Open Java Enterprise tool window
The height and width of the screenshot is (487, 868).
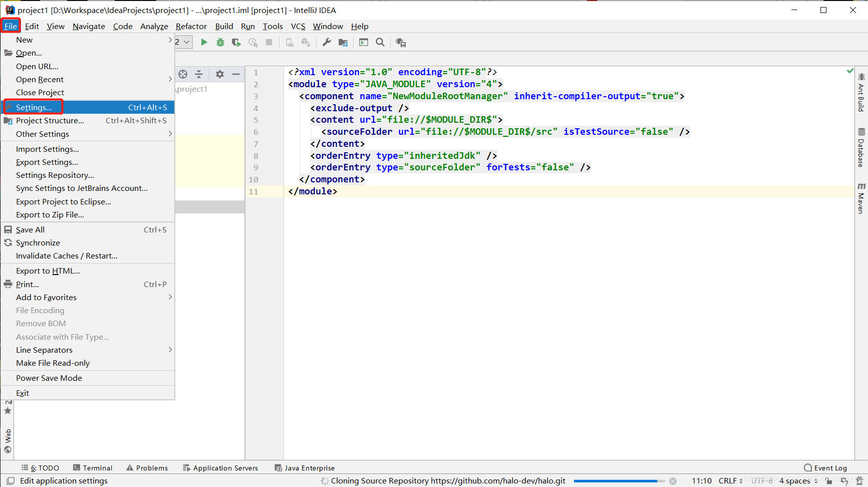(305, 468)
